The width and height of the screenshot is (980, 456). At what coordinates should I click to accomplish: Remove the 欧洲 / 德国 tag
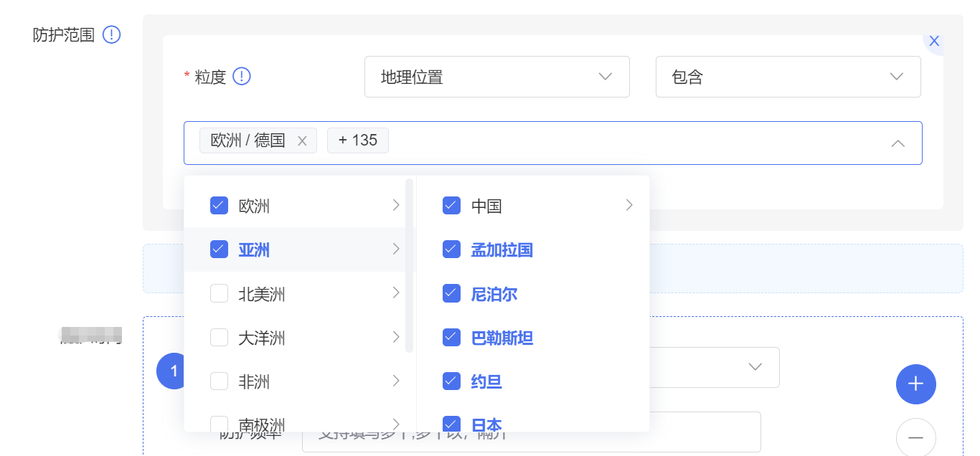(x=302, y=141)
